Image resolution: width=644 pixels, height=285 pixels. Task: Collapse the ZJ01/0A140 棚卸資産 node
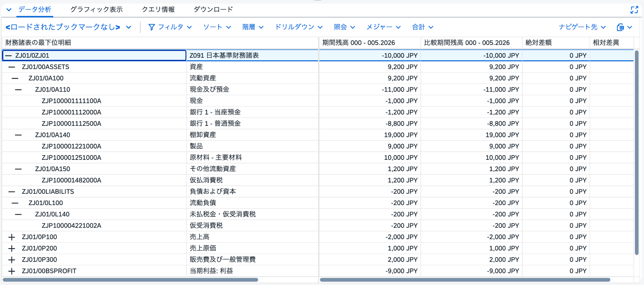point(18,135)
